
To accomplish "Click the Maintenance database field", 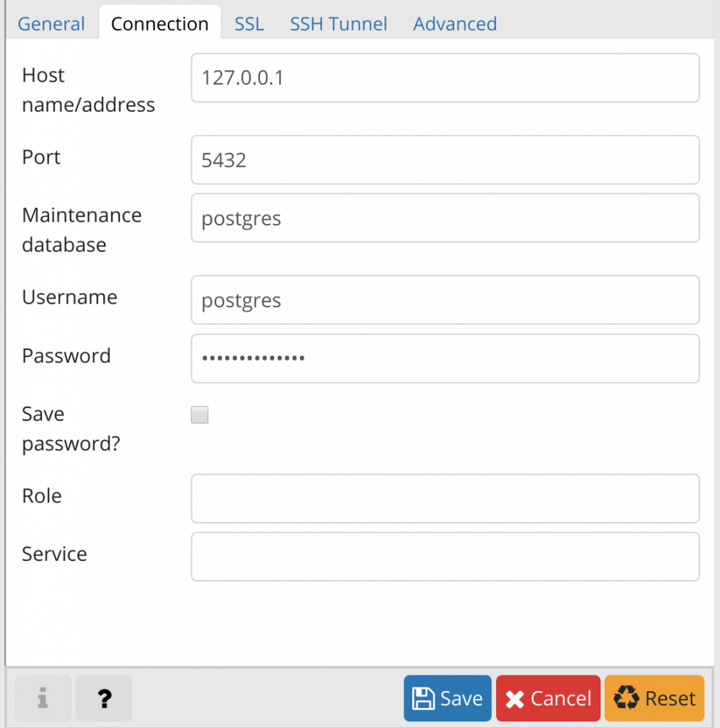I will point(445,218).
